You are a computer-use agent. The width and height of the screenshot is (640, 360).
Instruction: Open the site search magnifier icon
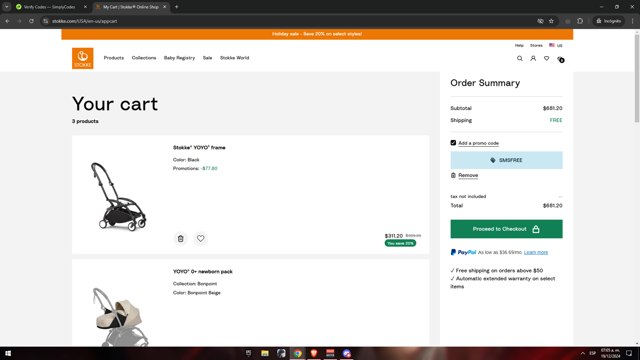tap(520, 58)
